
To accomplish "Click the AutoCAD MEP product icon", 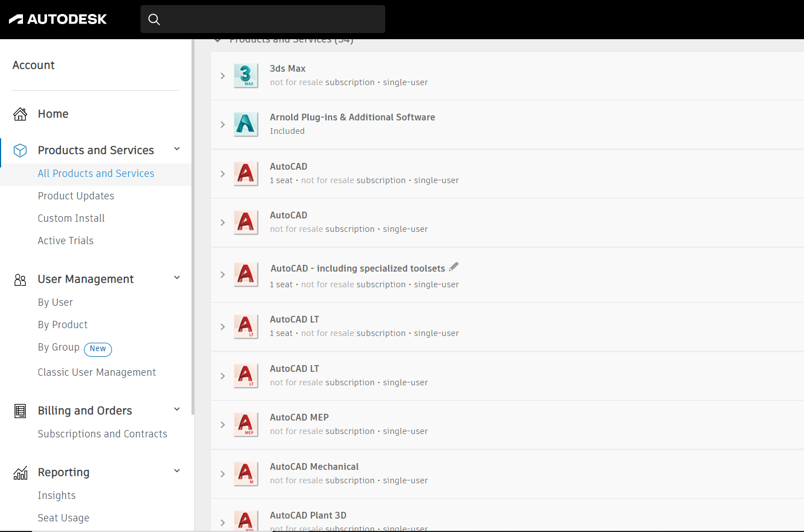I will click(x=246, y=424).
